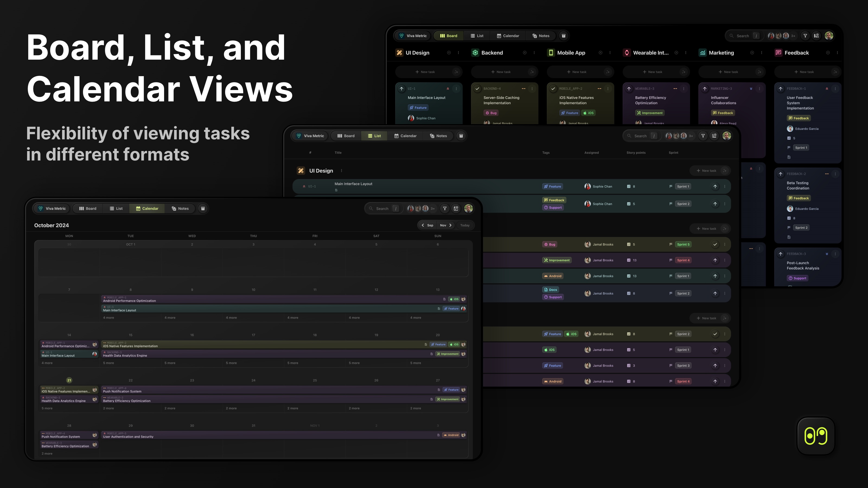Viewport: 868px width, 488px height.
Task: Open three-dot menu on FEEDBACK-2 card
Action: (x=835, y=174)
